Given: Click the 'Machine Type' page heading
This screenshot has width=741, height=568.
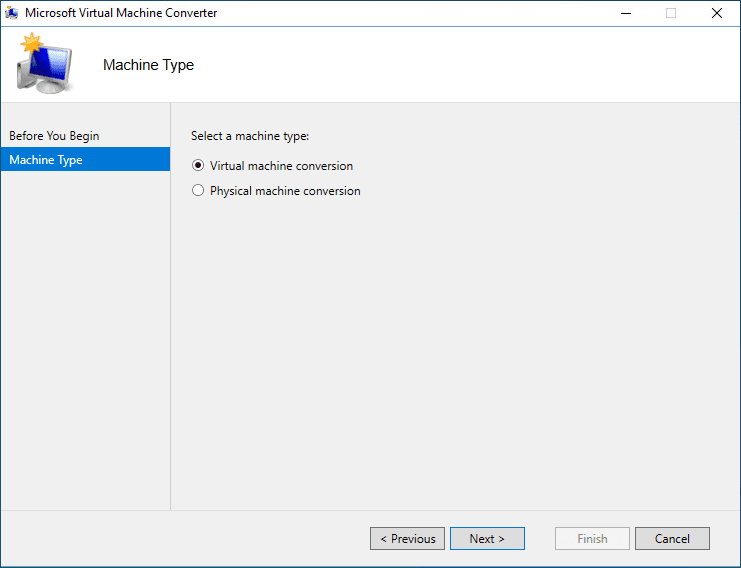Looking at the screenshot, I should (148, 65).
